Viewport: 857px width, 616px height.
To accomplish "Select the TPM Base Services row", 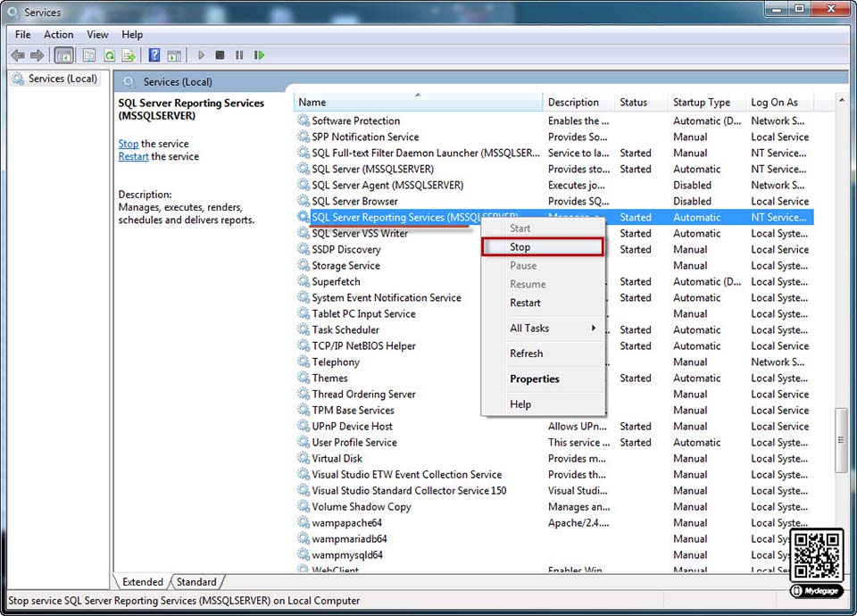I will click(x=553, y=410).
